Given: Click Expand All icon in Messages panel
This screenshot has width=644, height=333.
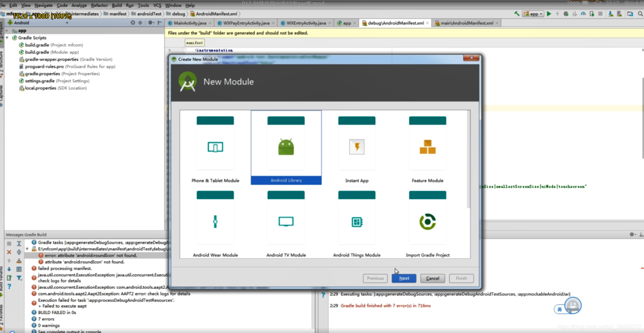Looking at the screenshot, I should (x=19, y=243).
